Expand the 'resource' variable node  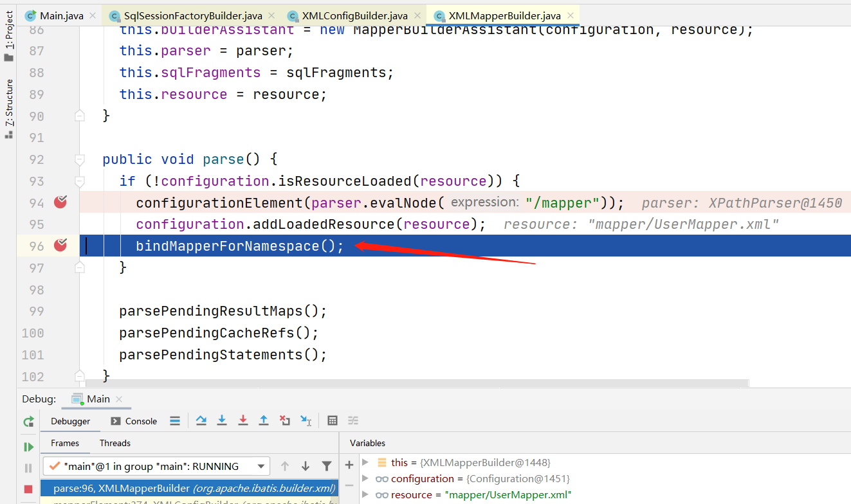[365, 494]
